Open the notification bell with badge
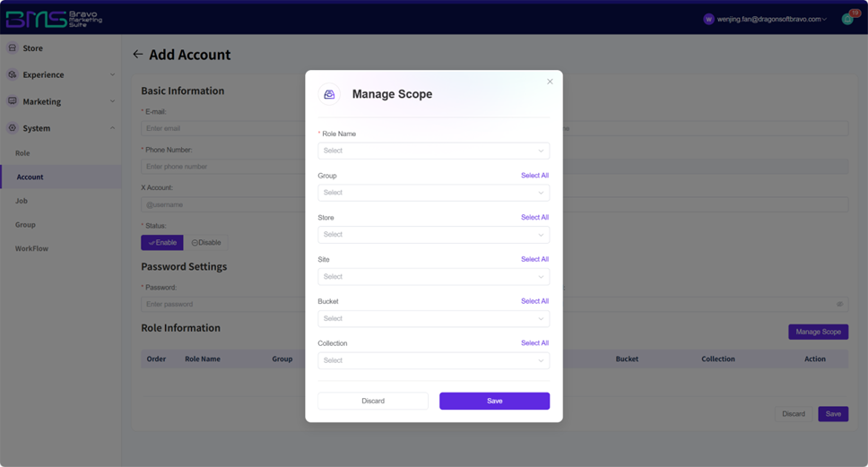 coord(847,19)
